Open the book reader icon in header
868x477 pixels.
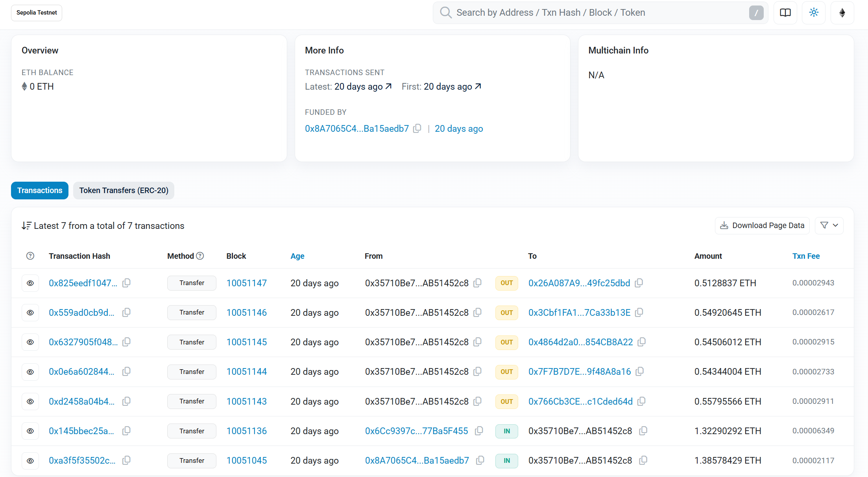click(785, 13)
